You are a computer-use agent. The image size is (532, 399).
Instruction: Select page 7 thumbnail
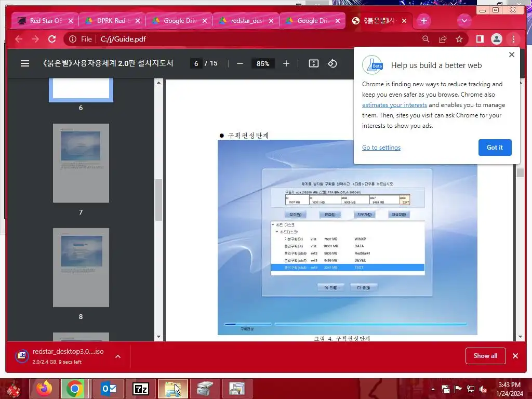pos(81,163)
